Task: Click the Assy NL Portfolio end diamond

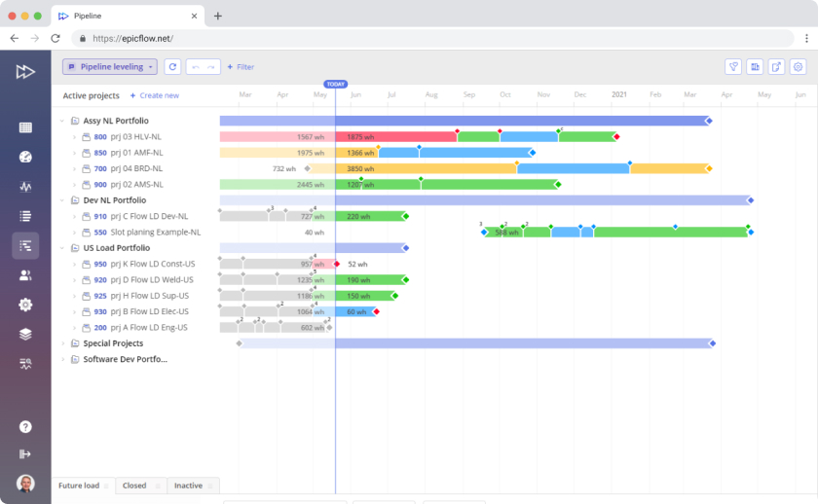Action: (709, 121)
